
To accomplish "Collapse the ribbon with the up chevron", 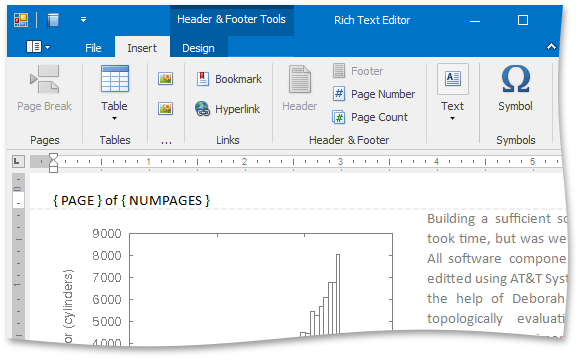I will pyautogui.click(x=551, y=47).
